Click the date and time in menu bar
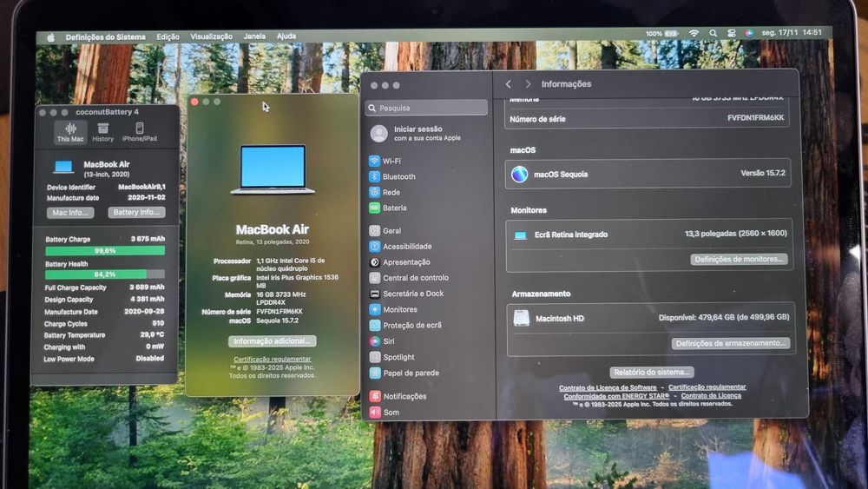 coord(792,33)
